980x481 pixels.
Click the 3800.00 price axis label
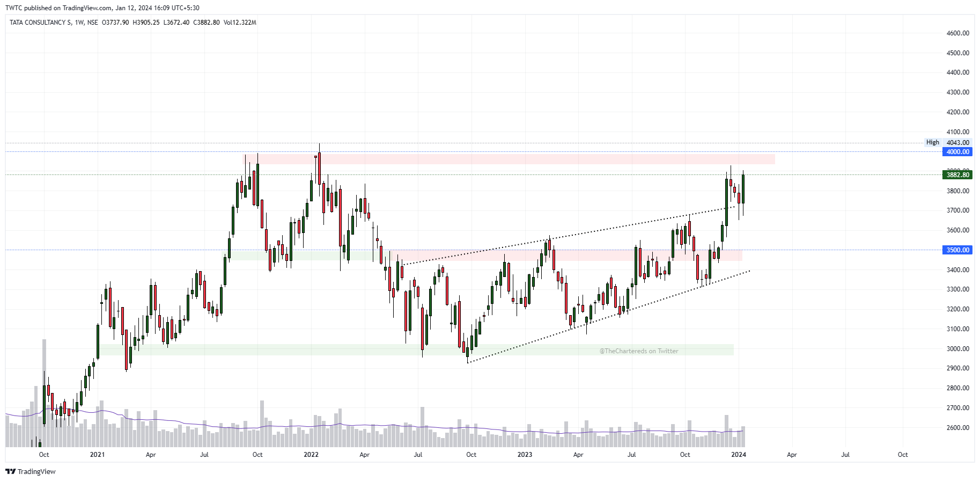pos(957,191)
